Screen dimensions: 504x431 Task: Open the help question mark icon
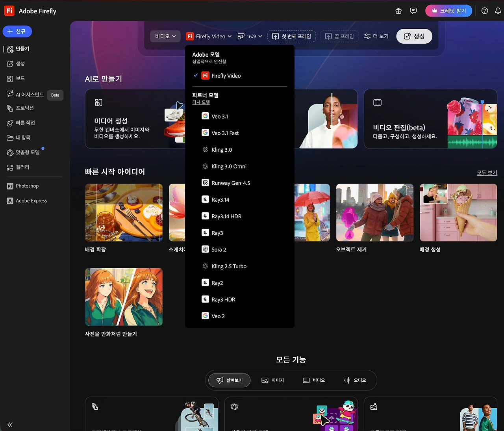tap(485, 11)
